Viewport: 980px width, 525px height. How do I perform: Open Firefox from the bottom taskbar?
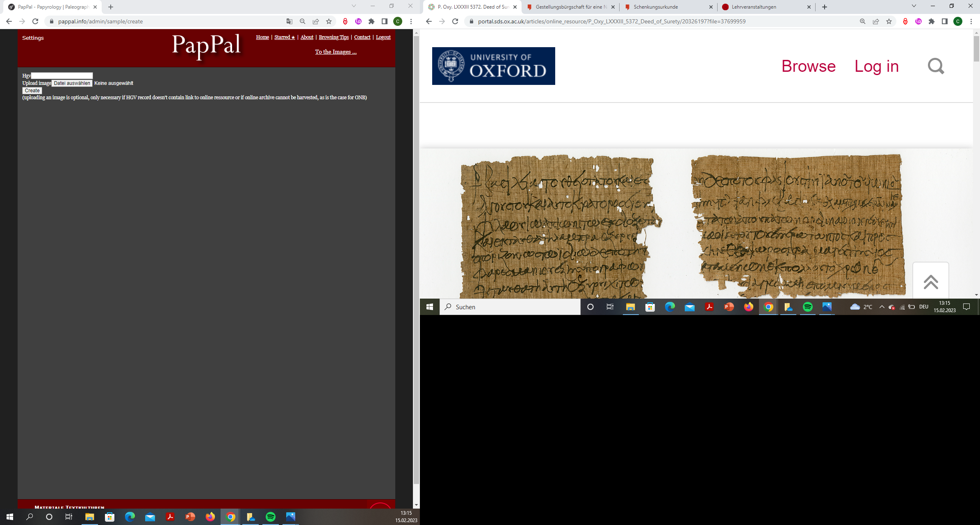(210, 517)
